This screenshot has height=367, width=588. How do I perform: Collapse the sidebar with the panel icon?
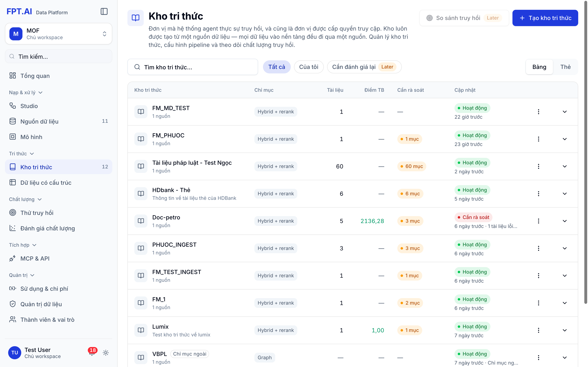tap(104, 12)
